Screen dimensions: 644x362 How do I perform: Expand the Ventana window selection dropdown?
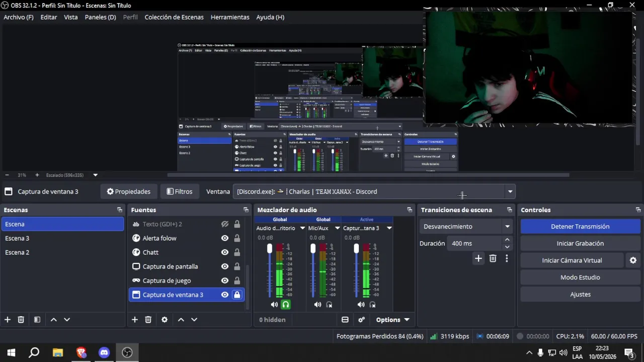click(510, 192)
